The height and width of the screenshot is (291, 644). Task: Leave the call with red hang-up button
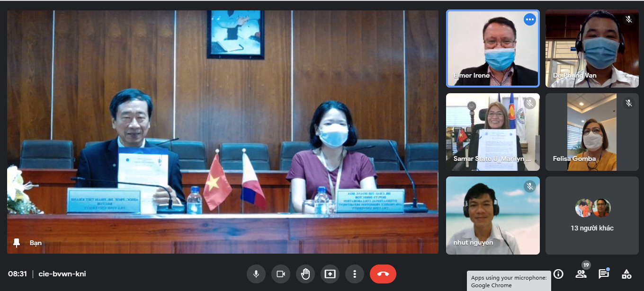(x=383, y=273)
